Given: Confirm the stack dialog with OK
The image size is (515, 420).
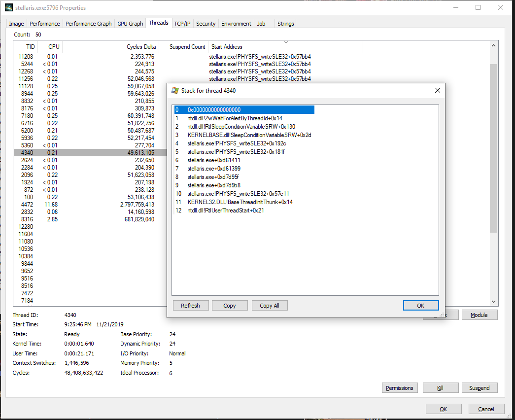Looking at the screenshot, I should click(421, 306).
